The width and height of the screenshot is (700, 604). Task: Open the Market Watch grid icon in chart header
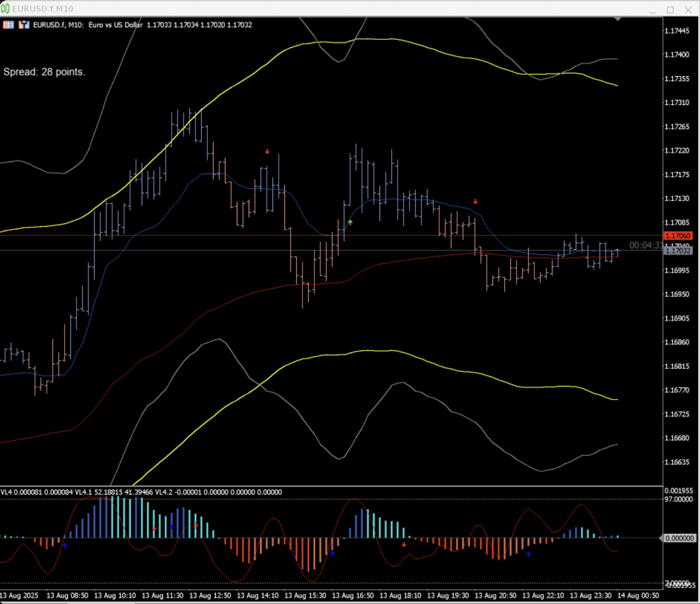[x=8, y=25]
